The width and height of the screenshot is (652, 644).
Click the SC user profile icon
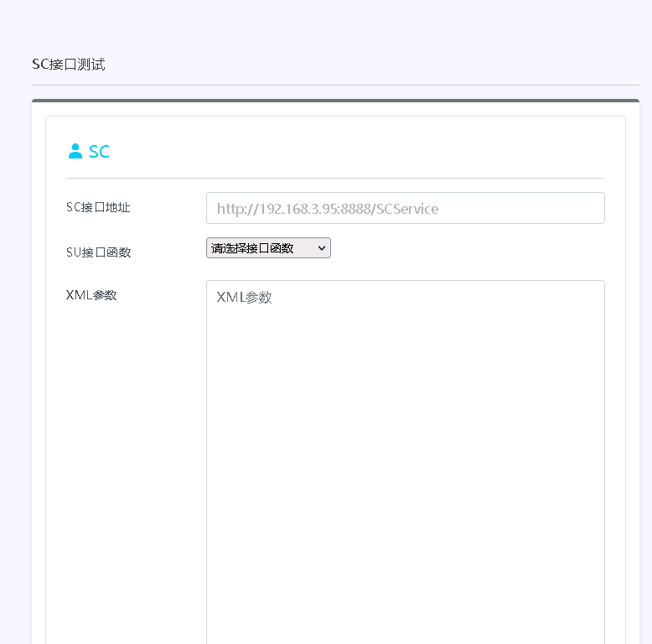coord(75,151)
